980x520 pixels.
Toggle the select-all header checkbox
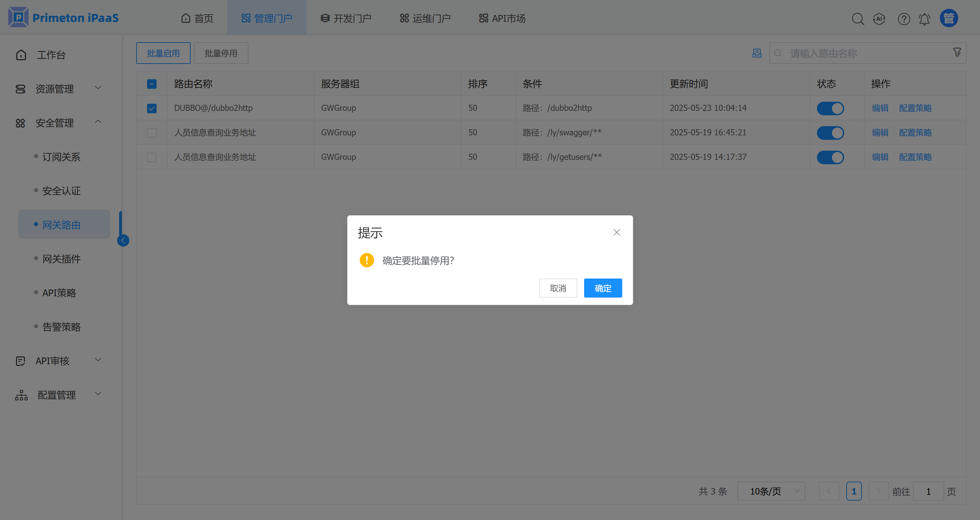pyautogui.click(x=152, y=84)
